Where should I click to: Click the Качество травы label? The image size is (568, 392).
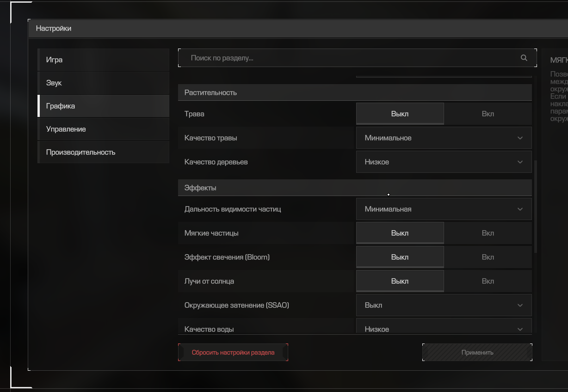211,138
